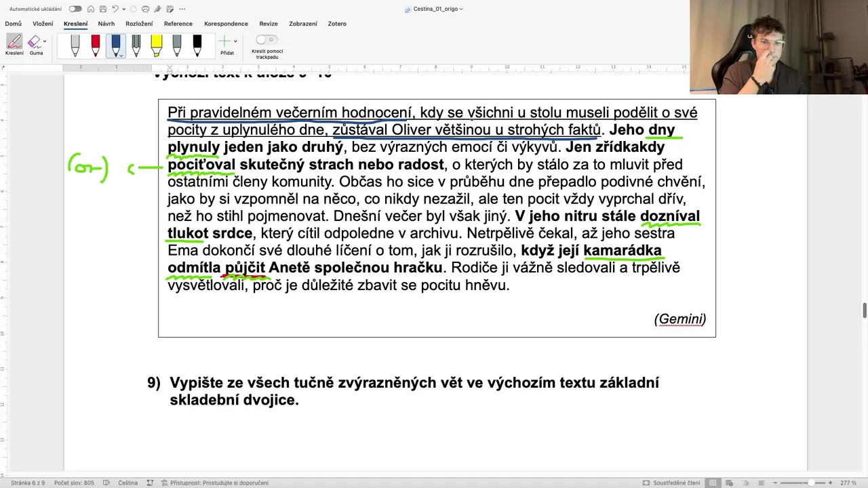The image size is (868, 488).
Task: Click the tab selector at ruler's left end
Action: tap(3, 67)
